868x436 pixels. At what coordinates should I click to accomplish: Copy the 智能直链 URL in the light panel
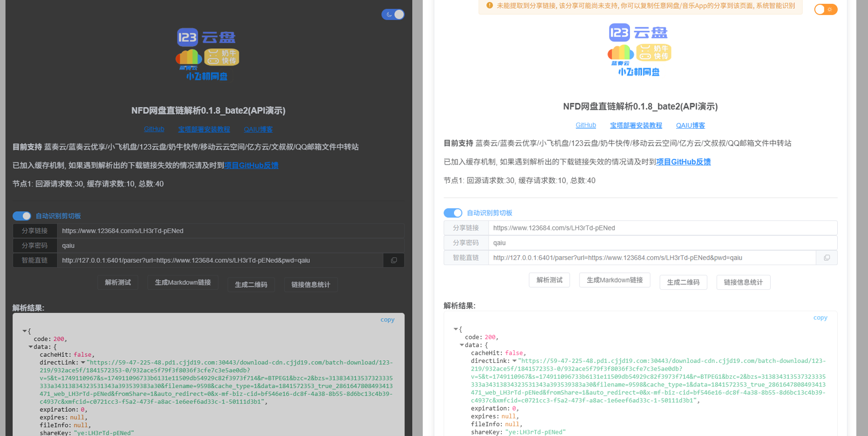826,258
